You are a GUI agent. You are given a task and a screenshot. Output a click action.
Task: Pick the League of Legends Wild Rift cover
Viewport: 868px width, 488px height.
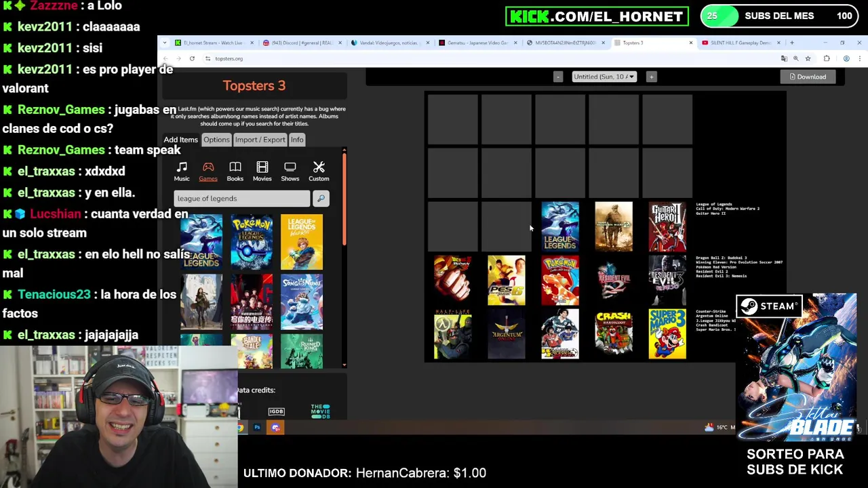coord(302,242)
